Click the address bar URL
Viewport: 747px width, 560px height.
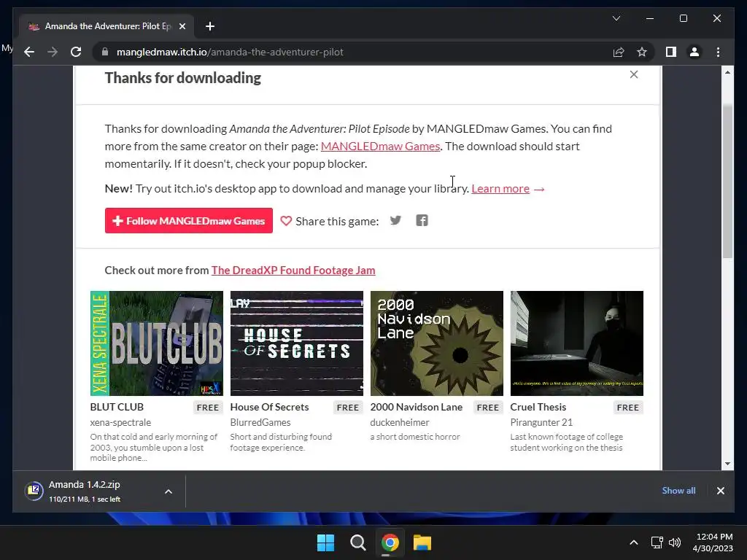coord(230,52)
